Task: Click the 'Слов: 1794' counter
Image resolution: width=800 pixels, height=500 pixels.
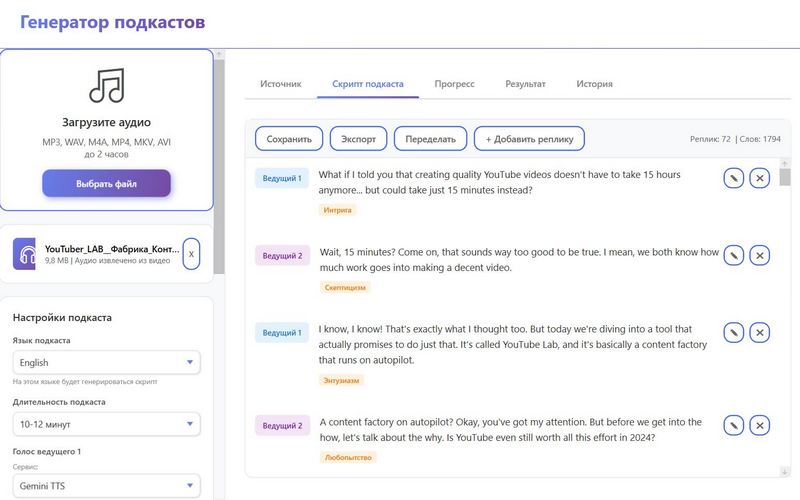Action: point(760,139)
